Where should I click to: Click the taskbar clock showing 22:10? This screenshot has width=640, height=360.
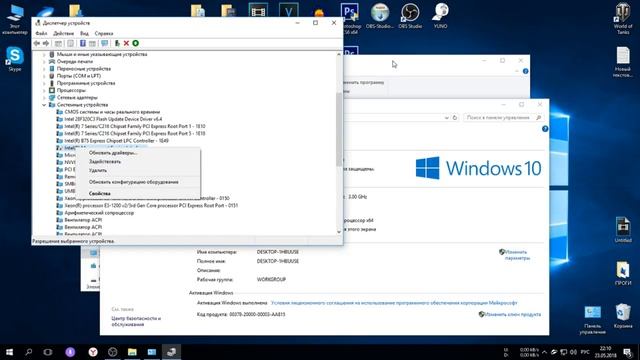605,352
